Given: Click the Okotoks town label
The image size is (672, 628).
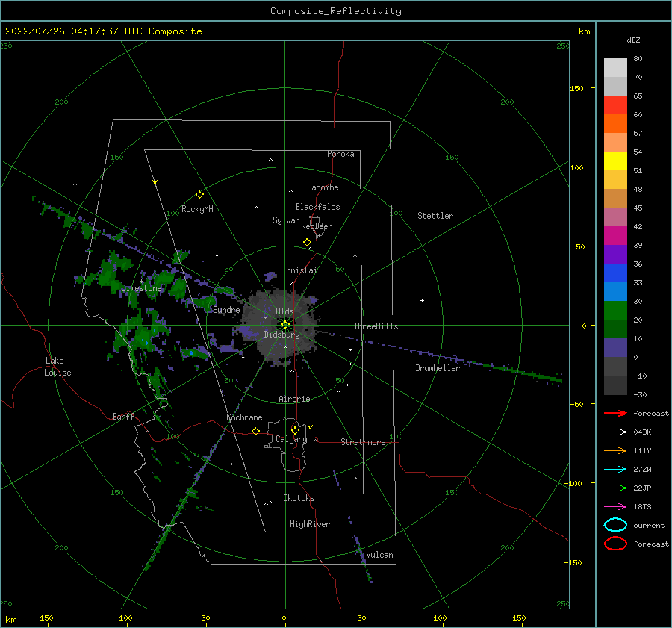Looking at the screenshot, I should pos(299,498).
